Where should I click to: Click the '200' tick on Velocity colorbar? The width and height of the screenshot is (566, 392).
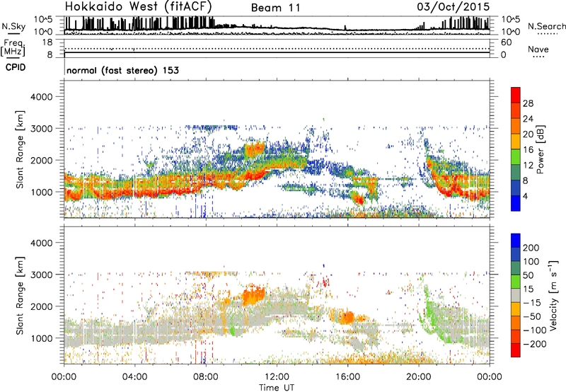point(531,248)
